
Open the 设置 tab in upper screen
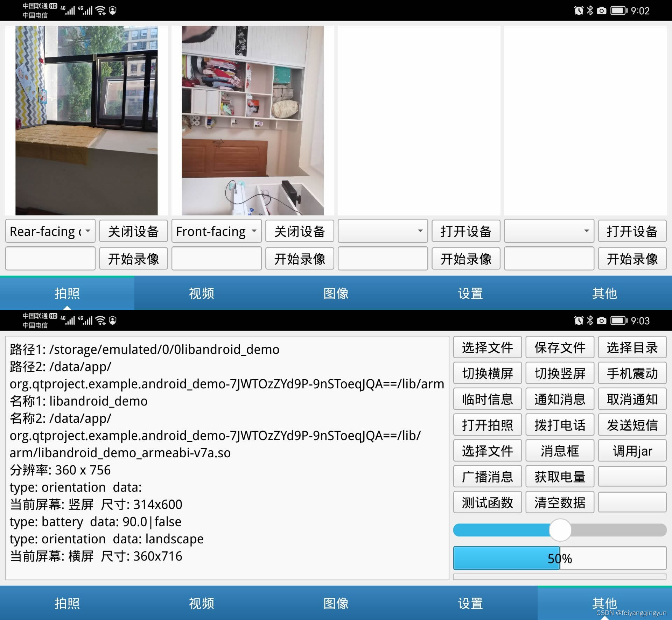pyautogui.click(x=470, y=293)
